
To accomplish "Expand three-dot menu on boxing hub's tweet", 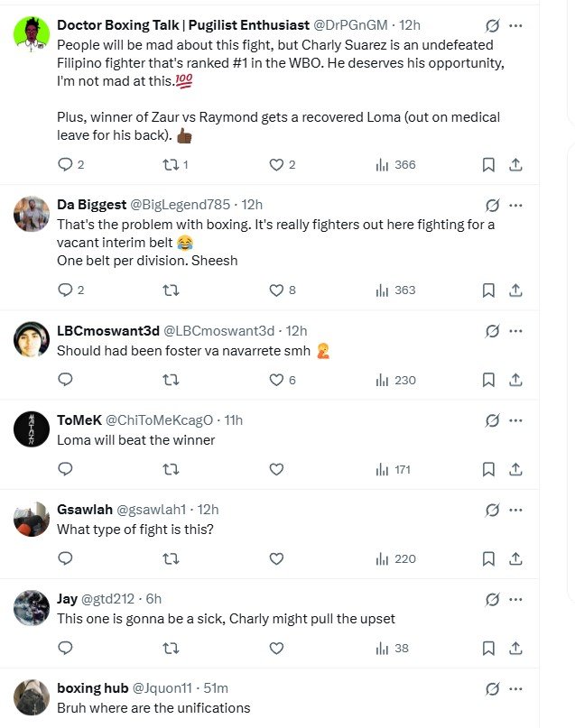I will click(515, 688).
